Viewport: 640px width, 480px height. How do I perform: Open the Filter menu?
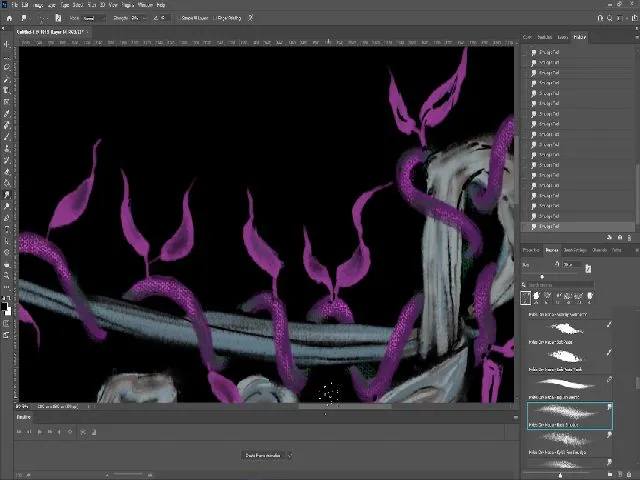pos(92,5)
